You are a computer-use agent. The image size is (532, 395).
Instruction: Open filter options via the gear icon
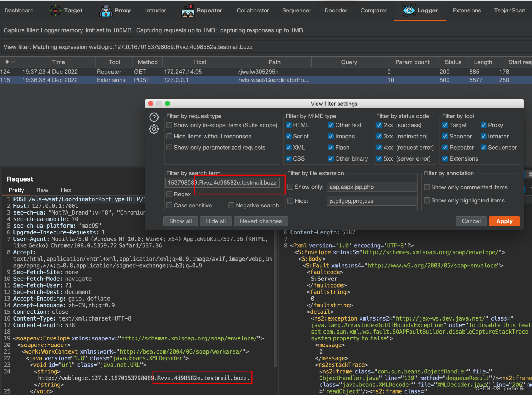pyautogui.click(x=154, y=129)
